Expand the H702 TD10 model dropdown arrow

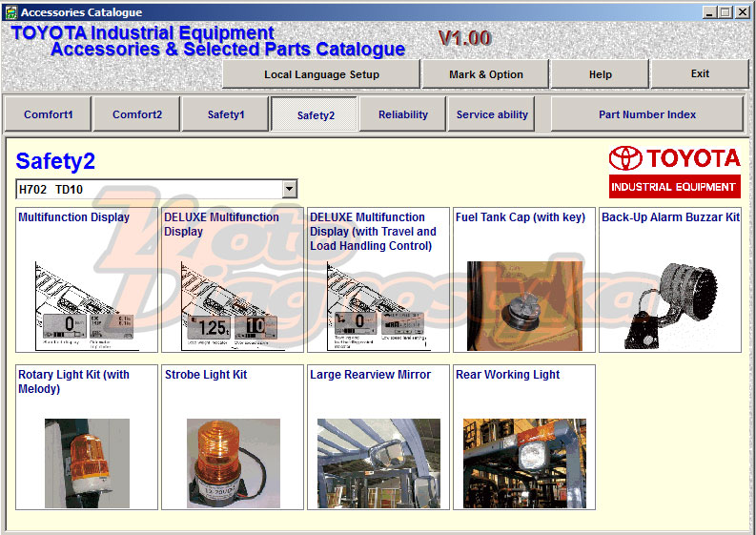[289, 189]
